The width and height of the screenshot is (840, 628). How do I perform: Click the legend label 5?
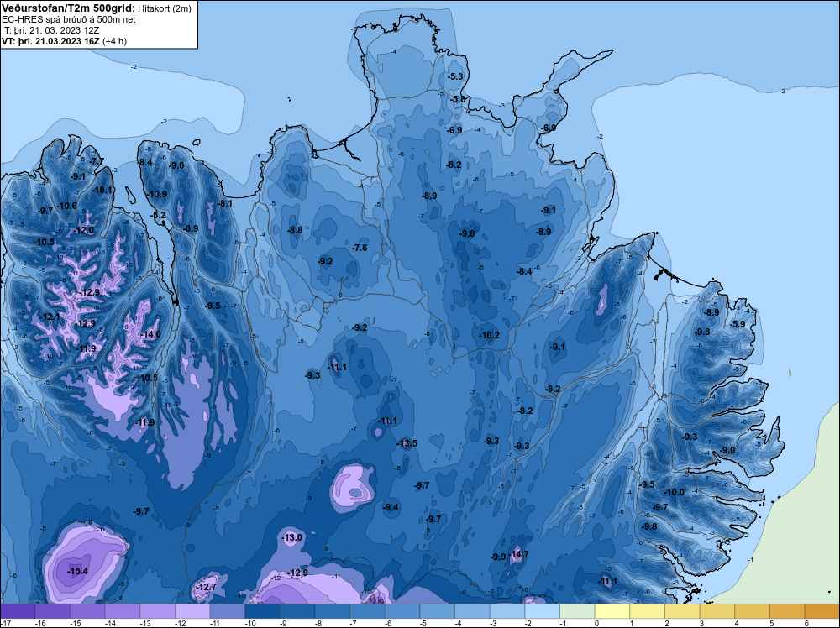tap(771, 624)
